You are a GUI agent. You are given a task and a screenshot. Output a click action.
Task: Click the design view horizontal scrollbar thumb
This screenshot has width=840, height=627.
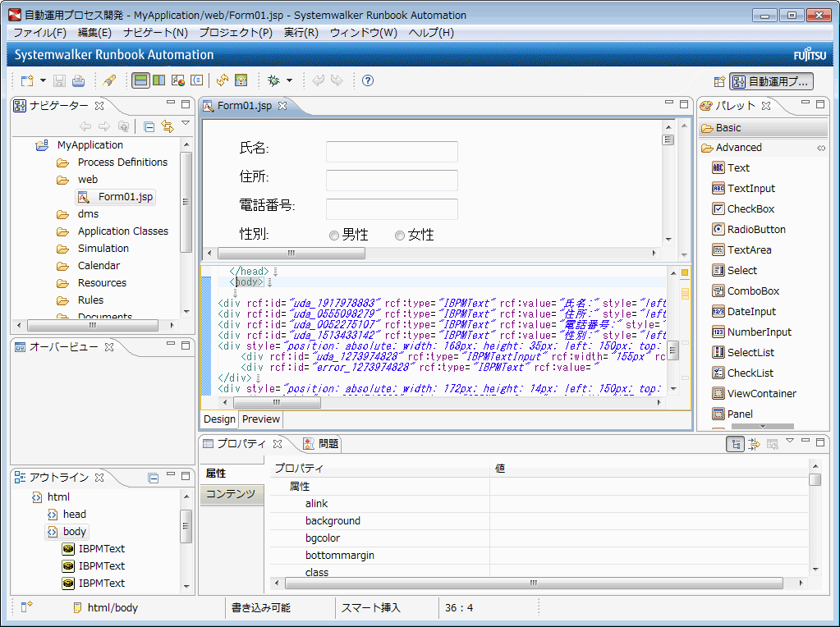pos(291,254)
